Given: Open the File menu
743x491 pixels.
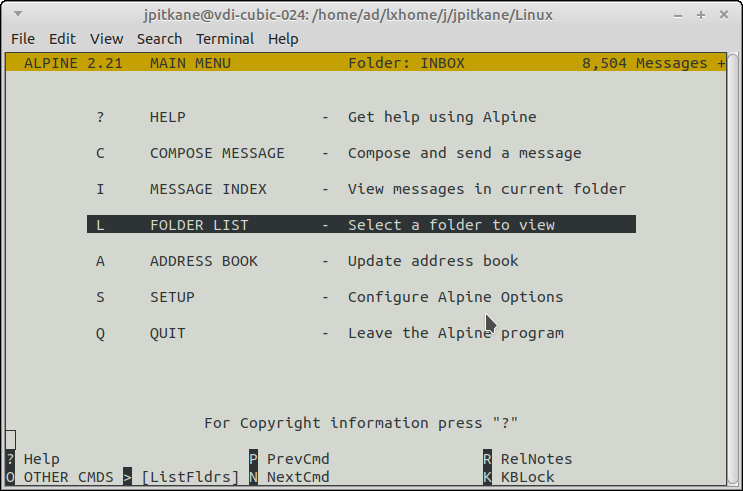Looking at the screenshot, I should tap(23, 39).
